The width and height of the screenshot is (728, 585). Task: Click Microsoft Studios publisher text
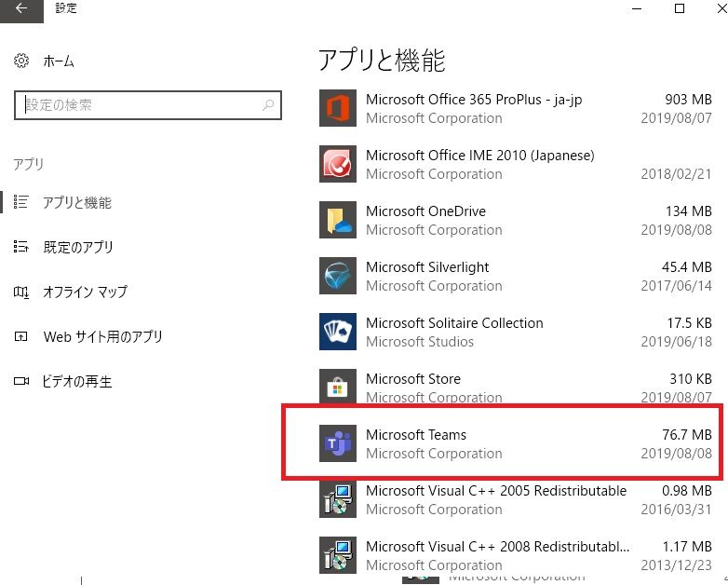coord(420,342)
